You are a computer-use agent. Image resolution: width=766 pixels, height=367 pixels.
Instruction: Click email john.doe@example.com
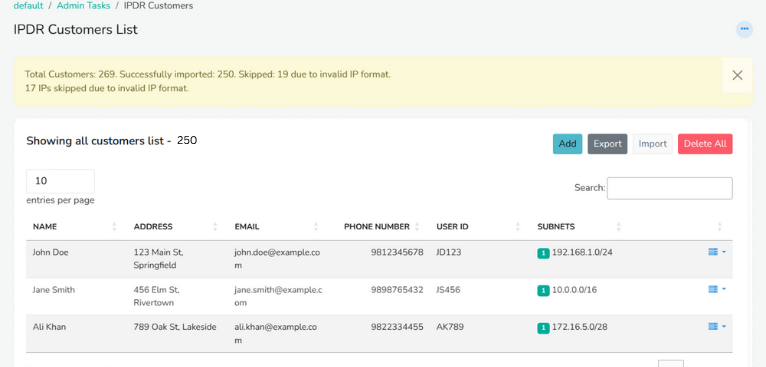coord(277,259)
